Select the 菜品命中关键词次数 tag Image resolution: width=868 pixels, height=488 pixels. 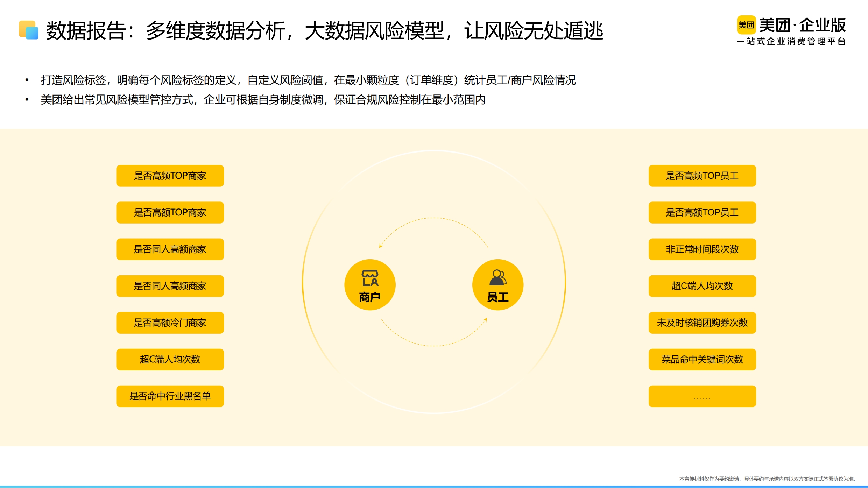point(702,359)
